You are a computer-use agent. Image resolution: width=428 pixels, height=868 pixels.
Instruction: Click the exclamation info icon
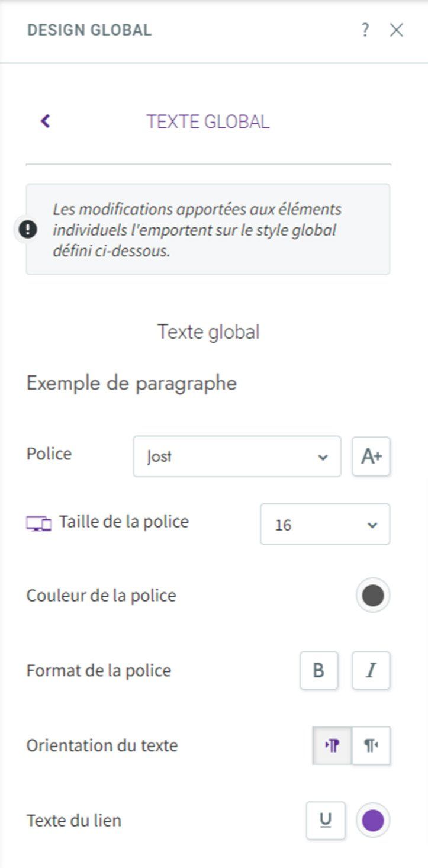click(28, 230)
